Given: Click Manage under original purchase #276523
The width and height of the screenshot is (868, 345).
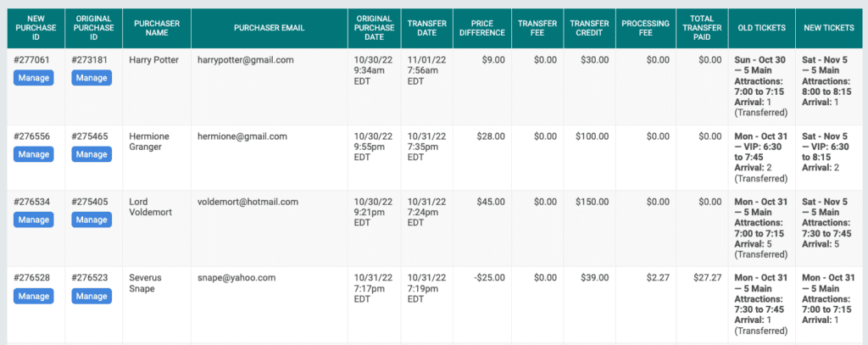Looking at the screenshot, I should coord(92,297).
